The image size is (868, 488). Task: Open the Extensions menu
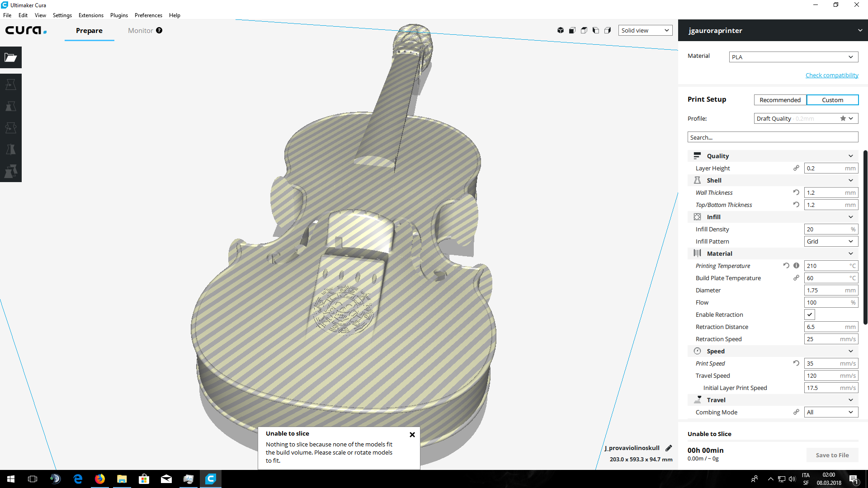coord(91,15)
